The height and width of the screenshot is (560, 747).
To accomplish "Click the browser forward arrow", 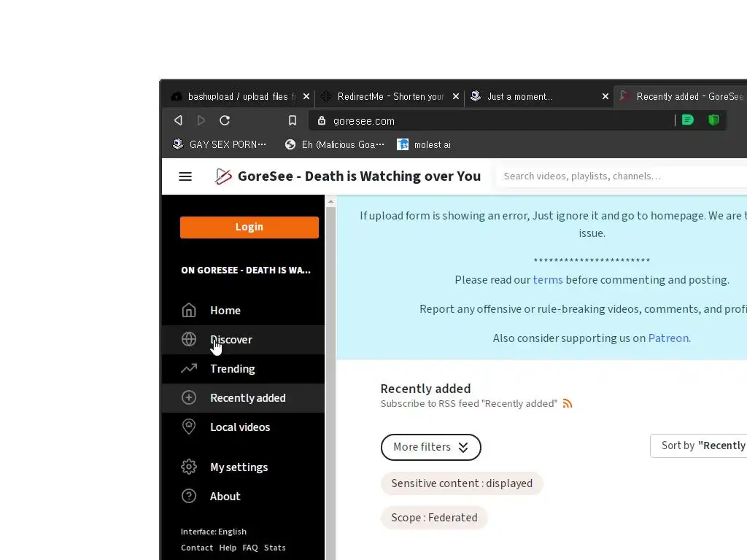I will click(201, 120).
